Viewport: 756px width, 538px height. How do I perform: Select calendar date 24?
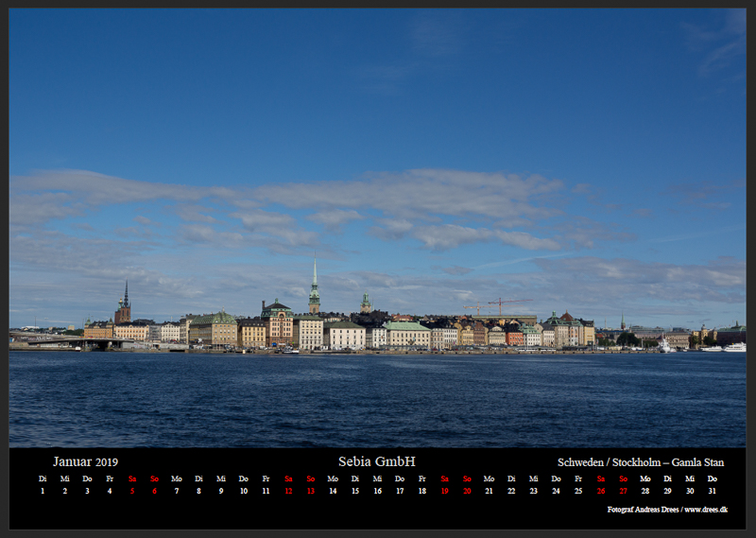click(x=556, y=491)
